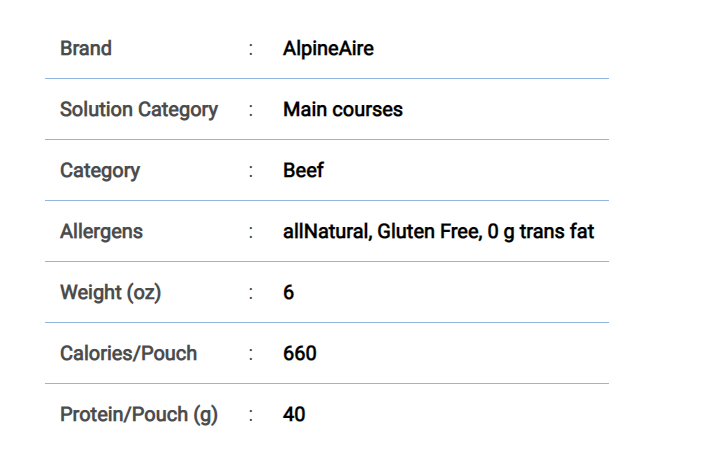Image resolution: width=710 pixels, height=468 pixels.
Task: Click the Brand label
Action: [86, 48]
